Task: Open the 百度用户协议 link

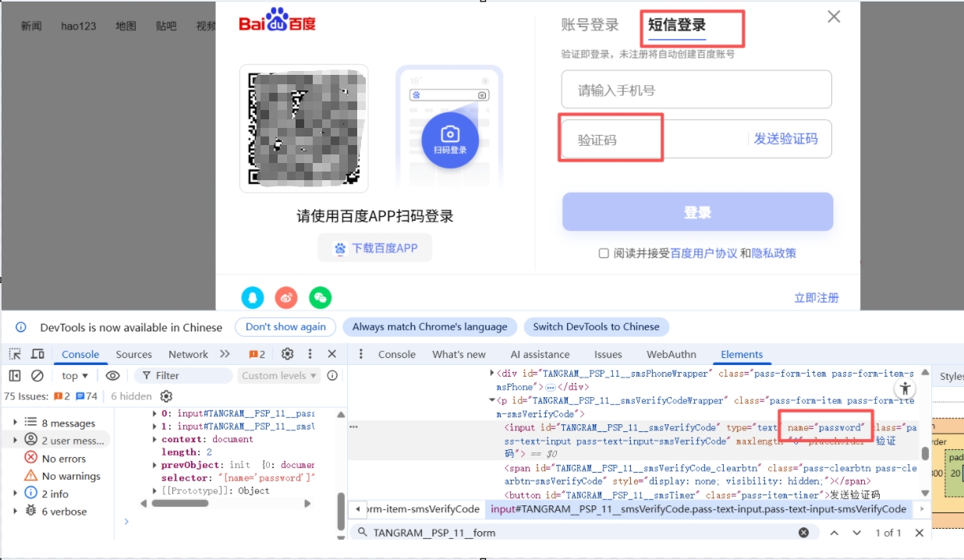Action: tap(704, 253)
